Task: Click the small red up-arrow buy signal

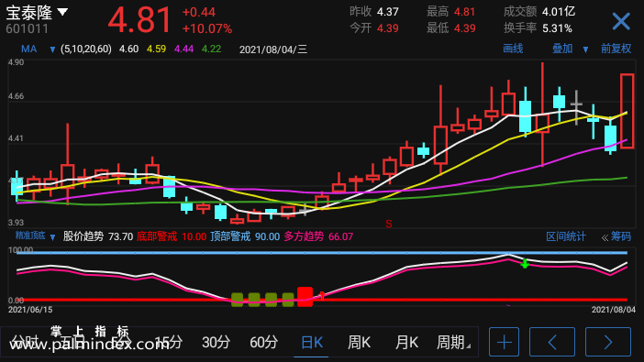Action: [x=322, y=295]
